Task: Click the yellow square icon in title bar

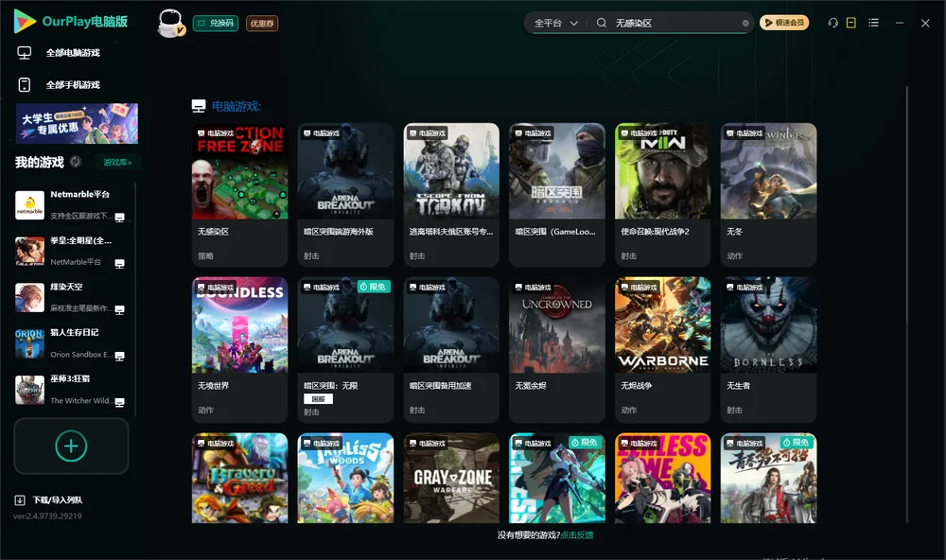Action: [851, 23]
